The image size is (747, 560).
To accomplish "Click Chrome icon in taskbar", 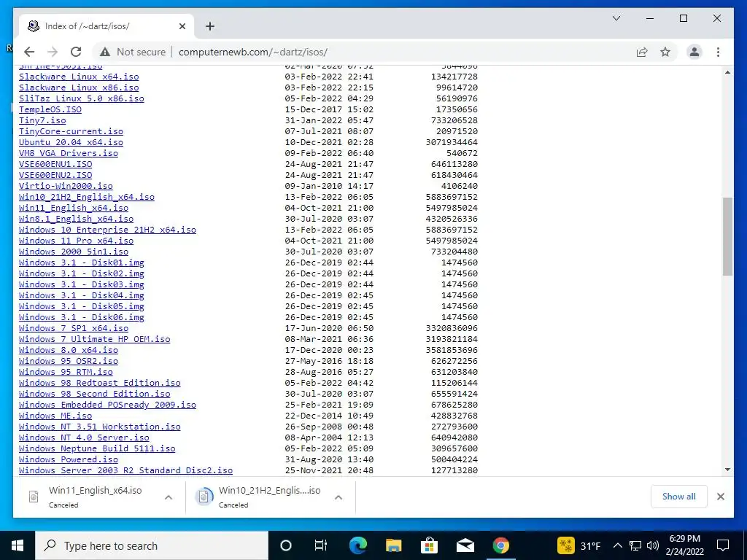I will [500, 545].
